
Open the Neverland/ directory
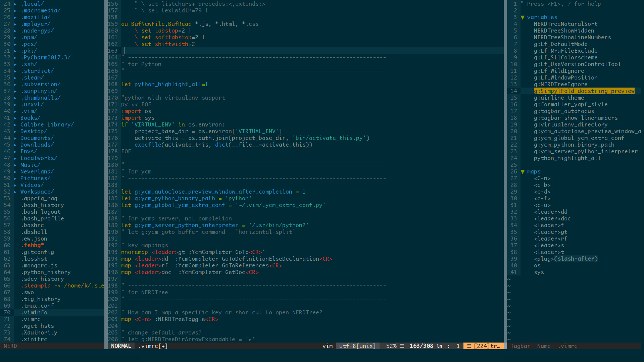click(x=37, y=171)
